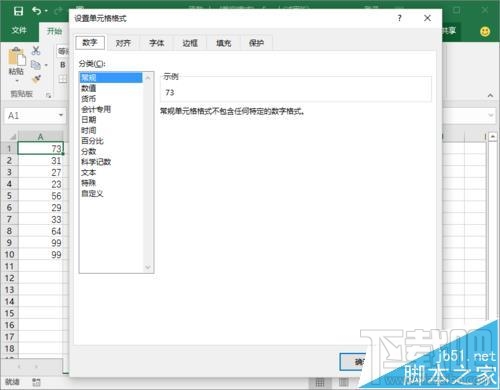
Task: Select cell A1 containing 73
Action: point(40,148)
